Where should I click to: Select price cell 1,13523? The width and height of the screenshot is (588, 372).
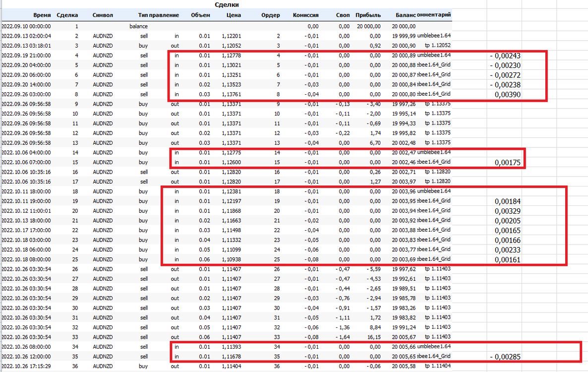tap(232, 85)
